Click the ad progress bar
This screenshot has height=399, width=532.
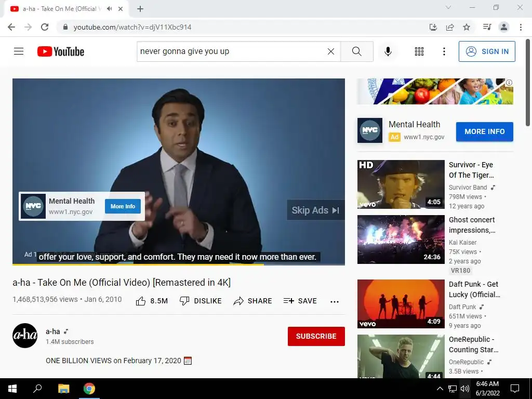[x=179, y=264]
